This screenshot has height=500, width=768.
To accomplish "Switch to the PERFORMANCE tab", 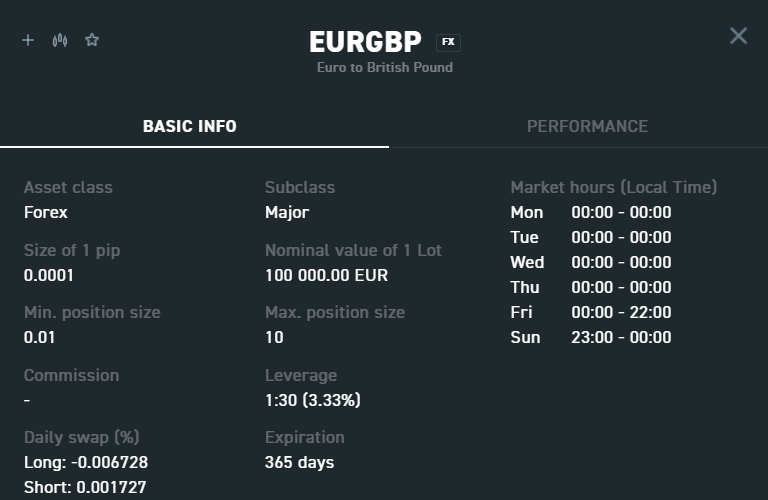I will 587,126.
